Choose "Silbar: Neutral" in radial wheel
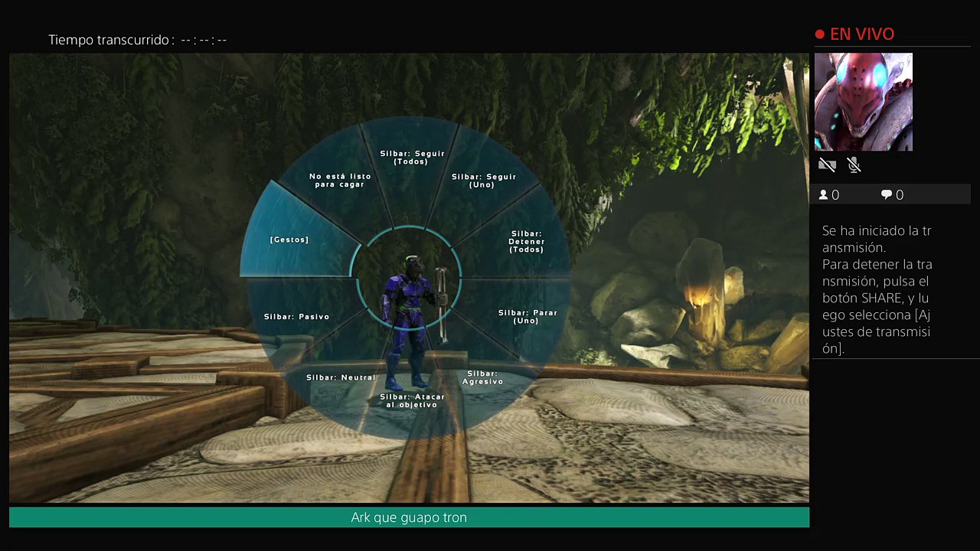Screen dimensions: 980x551 click(x=341, y=377)
